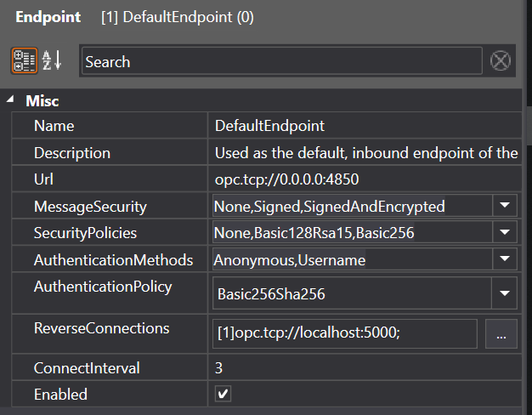
Task: Uncheck the Enabled checkbox
Action: [223, 395]
